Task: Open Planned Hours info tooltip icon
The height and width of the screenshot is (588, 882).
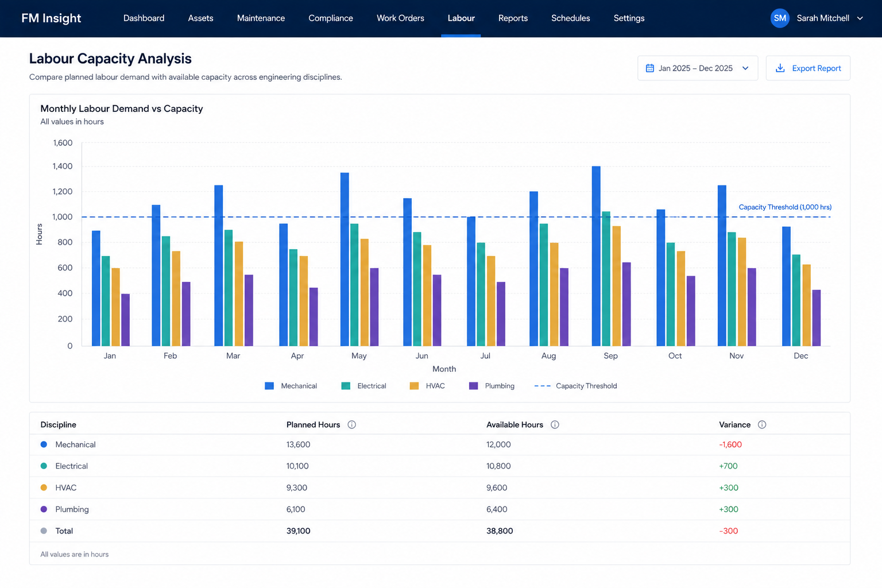Action: tap(352, 425)
